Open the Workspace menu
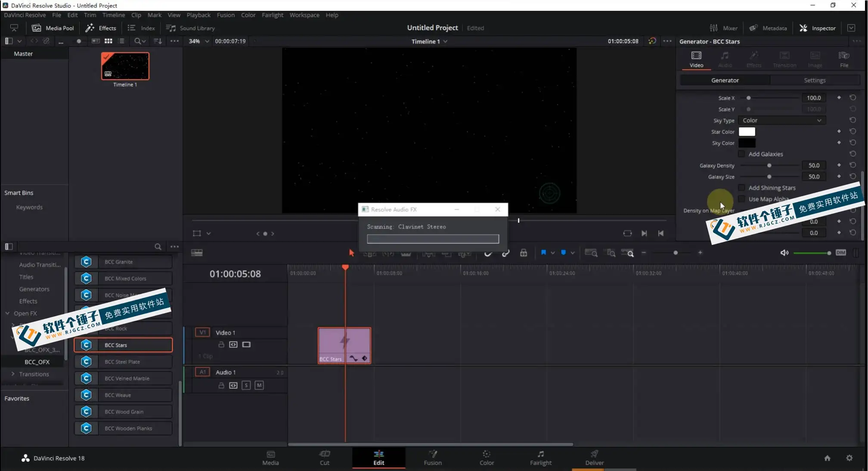This screenshot has width=868, height=471. click(304, 15)
